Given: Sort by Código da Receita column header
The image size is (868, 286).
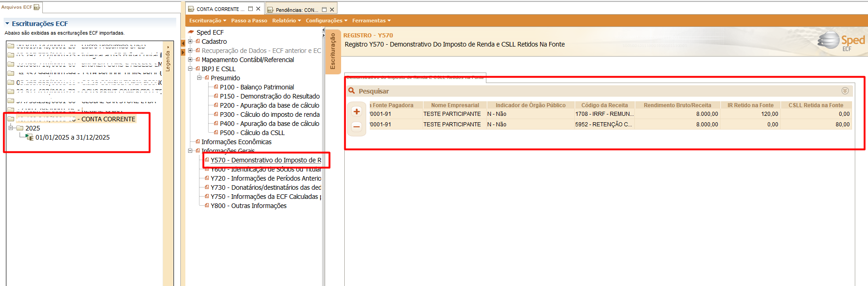Looking at the screenshot, I should coord(604,105).
